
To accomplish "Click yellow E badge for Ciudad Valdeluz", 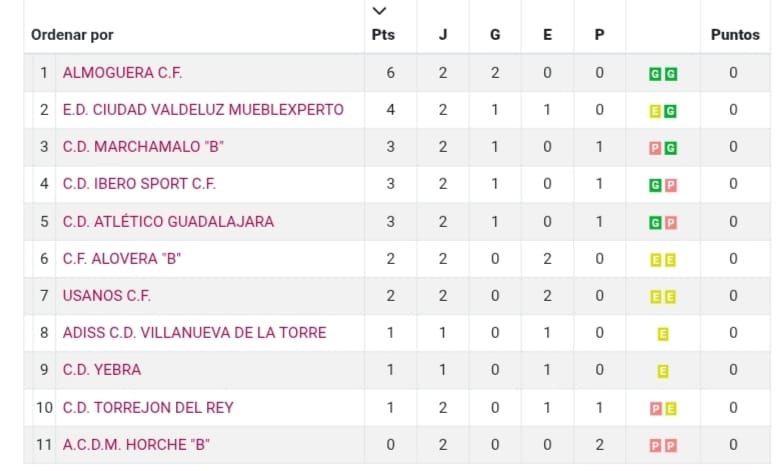I will [x=655, y=111].
